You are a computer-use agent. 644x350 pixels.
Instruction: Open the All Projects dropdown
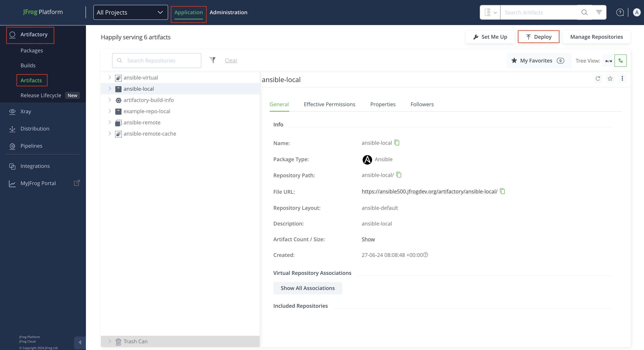click(130, 12)
